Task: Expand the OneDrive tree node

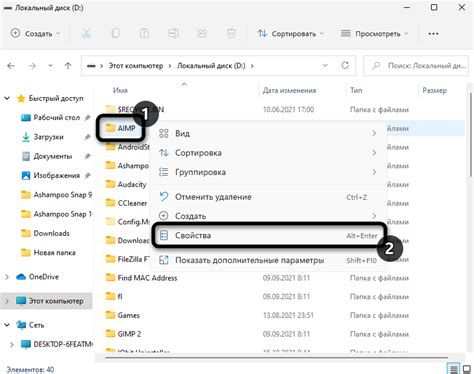Action: (7, 277)
